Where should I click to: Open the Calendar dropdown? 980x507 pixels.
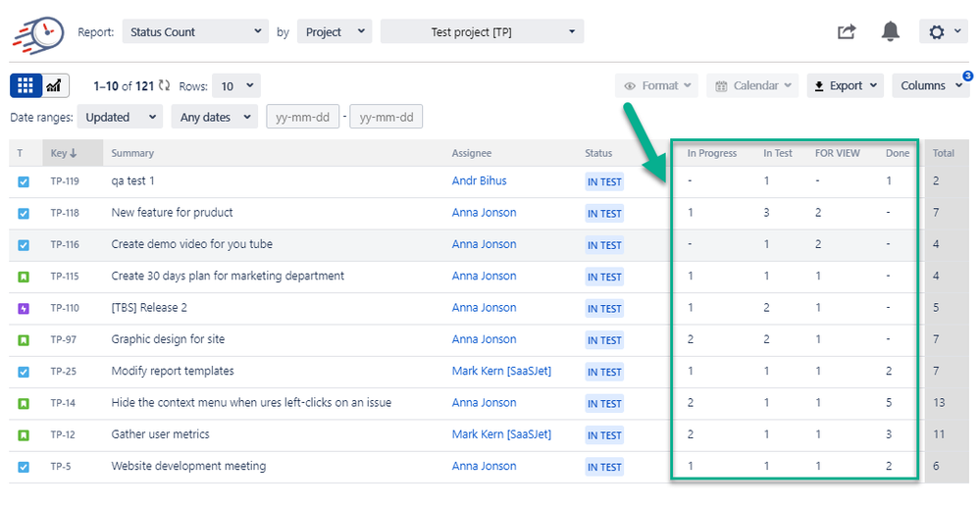(x=752, y=86)
